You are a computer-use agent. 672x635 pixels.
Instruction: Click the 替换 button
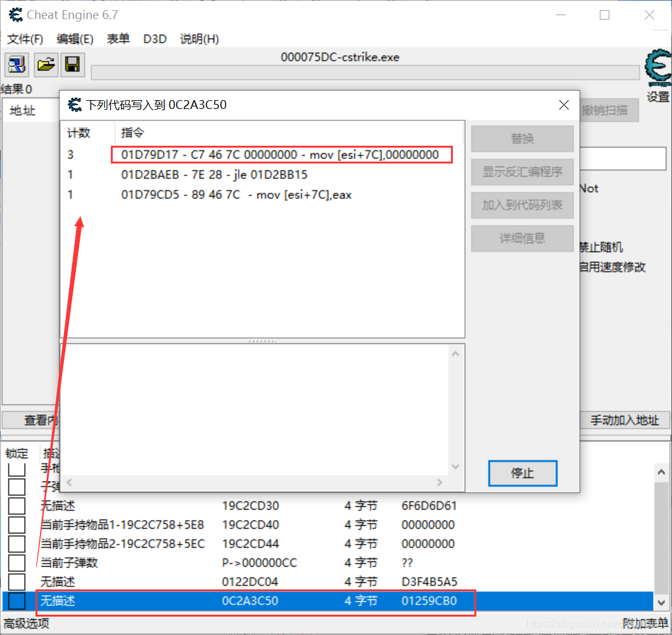point(522,139)
